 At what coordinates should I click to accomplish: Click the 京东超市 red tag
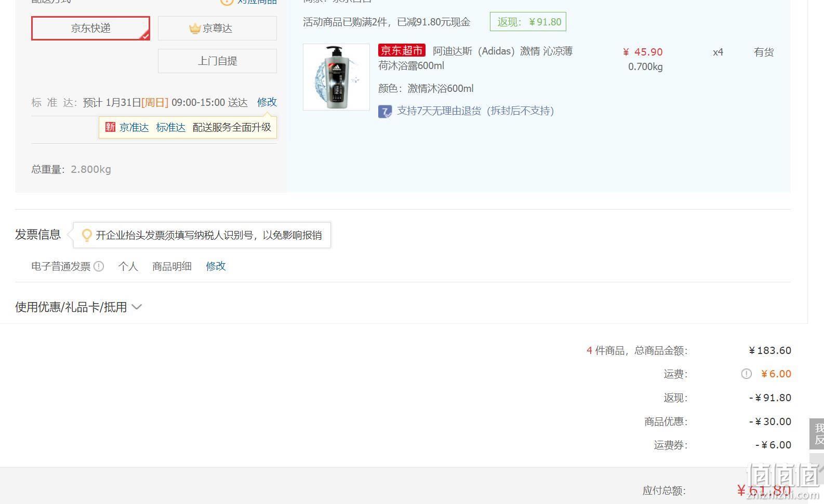[x=402, y=50]
